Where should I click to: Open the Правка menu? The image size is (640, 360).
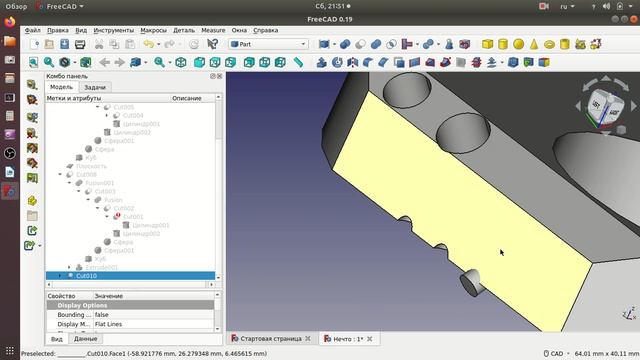point(58,30)
